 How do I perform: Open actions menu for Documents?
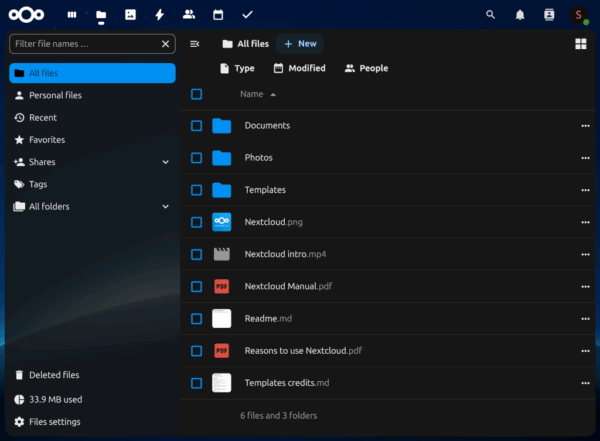[x=585, y=126]
